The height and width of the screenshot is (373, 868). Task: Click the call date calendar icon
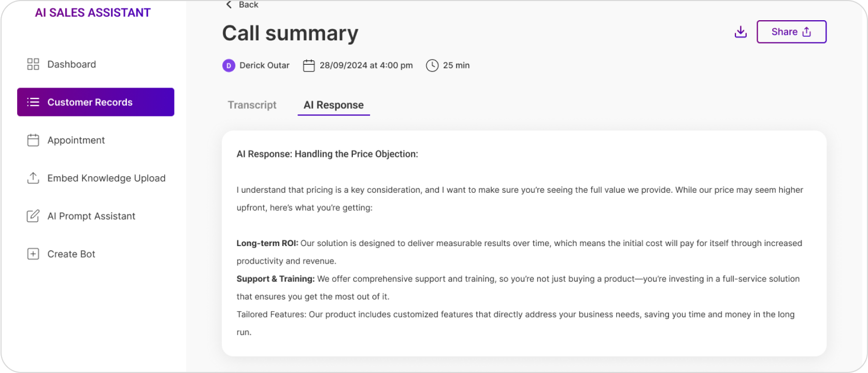(309, 65)
